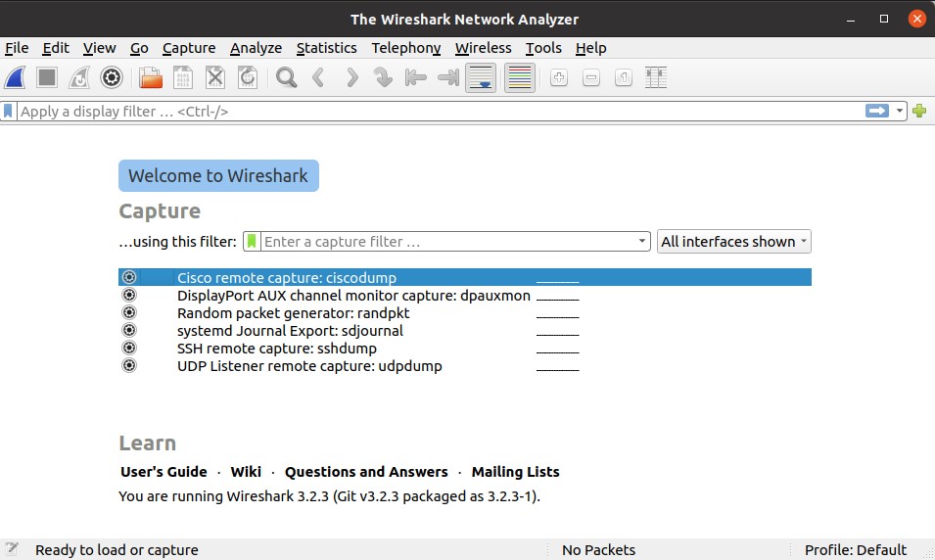Select DisplayPort AUX channel monitor: dpauxmon
Screen dimensions: 935x560
point(465,296)
